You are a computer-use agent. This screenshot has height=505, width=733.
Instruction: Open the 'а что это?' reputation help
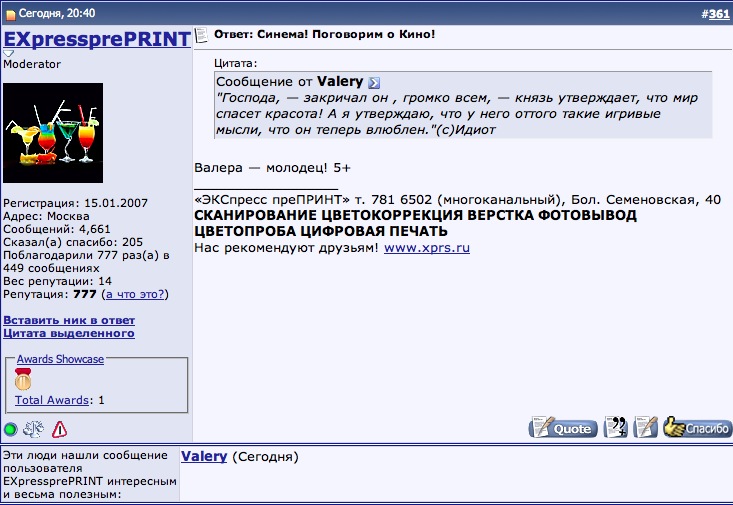pyautogui.click(x=135, y=295)
